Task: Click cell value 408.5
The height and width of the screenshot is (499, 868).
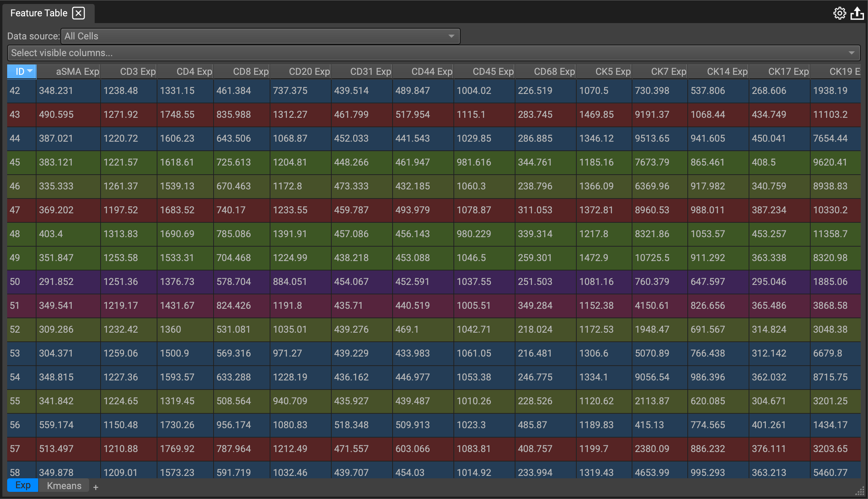Action: click(x=763, y=162)
